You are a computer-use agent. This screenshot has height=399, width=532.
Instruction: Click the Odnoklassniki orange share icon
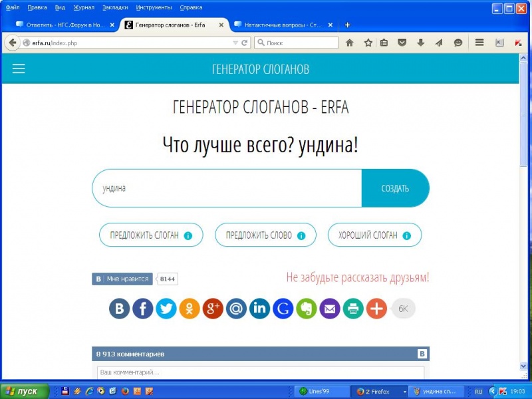pyautogui.click(x=190, y=309)
